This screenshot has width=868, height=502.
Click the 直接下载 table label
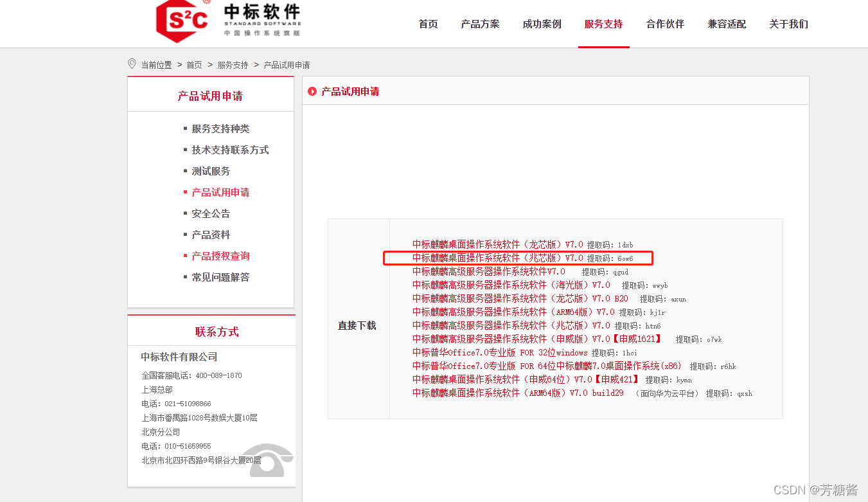357,326
